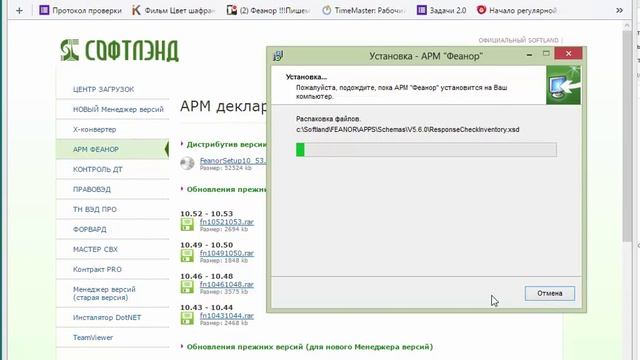Image resolution: width=640 pixels, height=360 pixels.
Task: Show more bookmarks with double chevron
Action: [619, 11]
